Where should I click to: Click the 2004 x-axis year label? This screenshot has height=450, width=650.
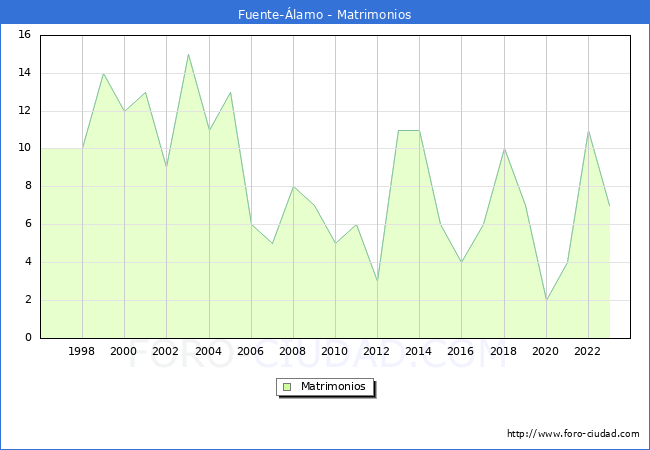coord(208,352)
